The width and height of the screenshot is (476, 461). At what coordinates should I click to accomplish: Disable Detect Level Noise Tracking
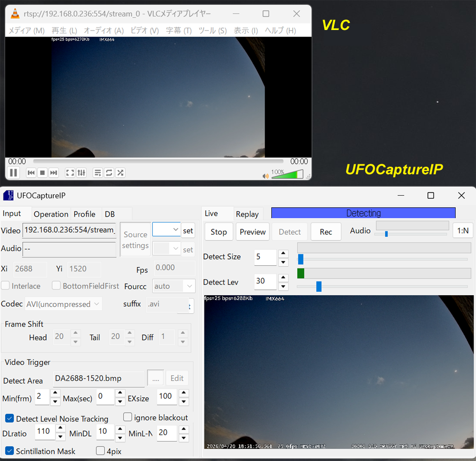pyautogui.click(x=9, y=418)
